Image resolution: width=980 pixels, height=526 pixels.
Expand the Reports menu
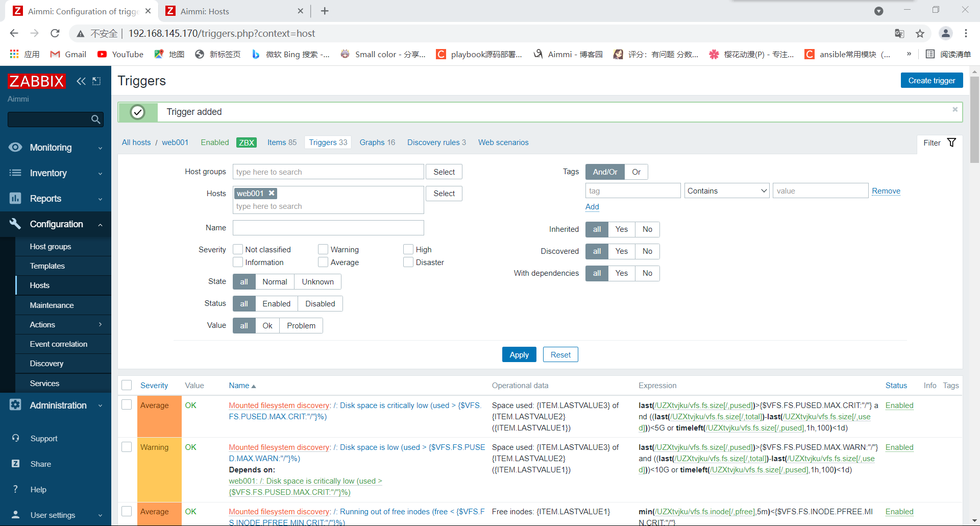click(x=56, y=199)
